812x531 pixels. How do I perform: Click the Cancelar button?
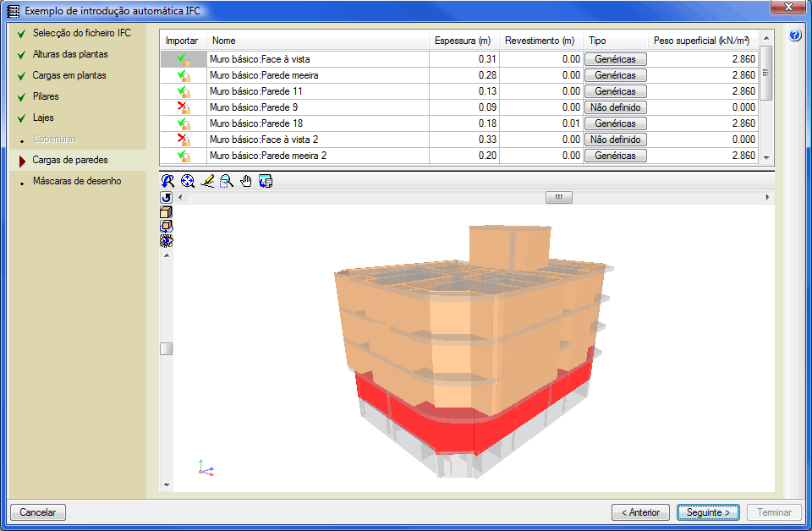38,512
